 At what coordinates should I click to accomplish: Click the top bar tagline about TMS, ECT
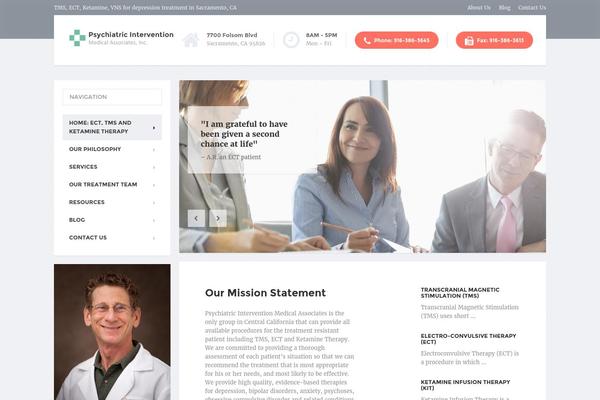pyautogui.click(x=145, y=8)
